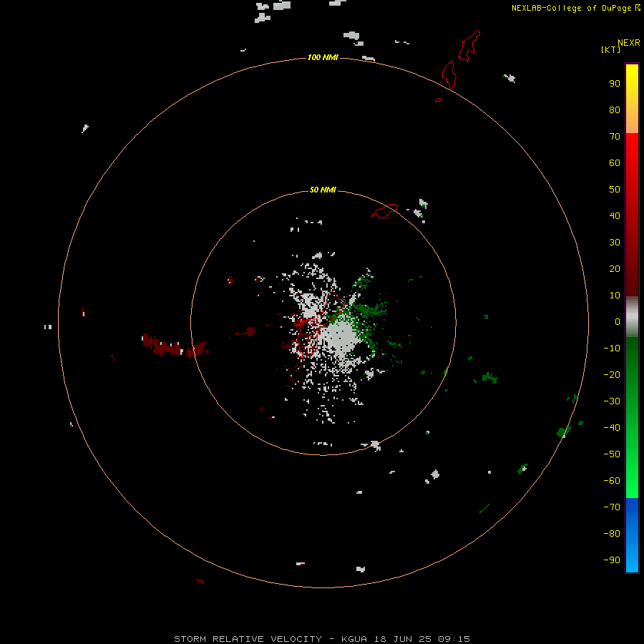Click the positive 90 scale label
Viewport: 644px width, 644px height.
[x=615, y=84]
